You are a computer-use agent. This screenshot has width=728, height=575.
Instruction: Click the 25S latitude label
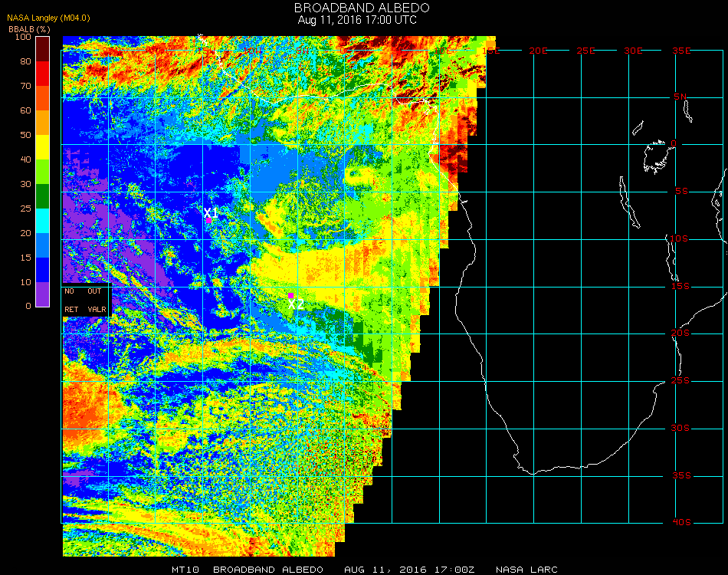(x=680, y=380)
